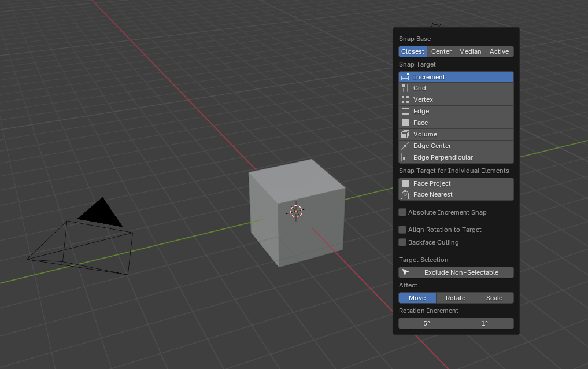This screenshot has width=588, height=369.
Task: Select Edge Center label
Action: (432, 146)
